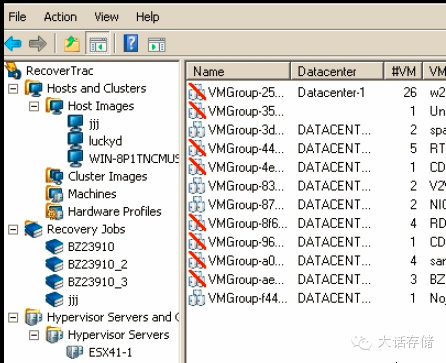446x363 pixels.
Task: Click the Hardware Profiles icon
Action: pos(55,211)
